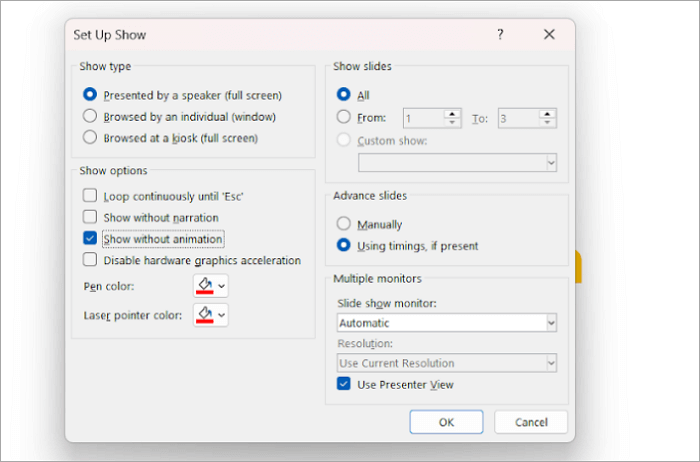Viewport: 700px width, 462px height.
Task: Open the Pen color dropdown arrow
Action: [221, 287]
